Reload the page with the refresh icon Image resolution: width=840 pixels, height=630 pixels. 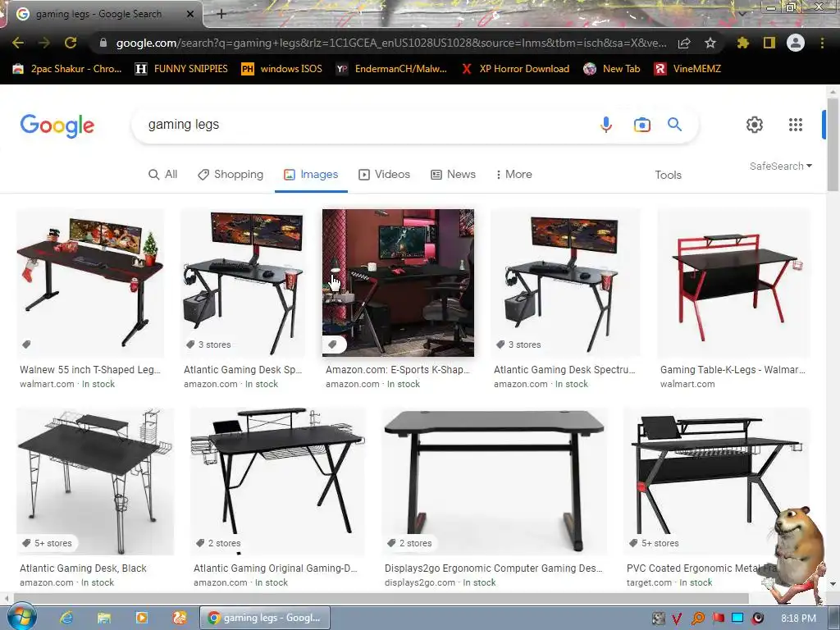point(71,43)
